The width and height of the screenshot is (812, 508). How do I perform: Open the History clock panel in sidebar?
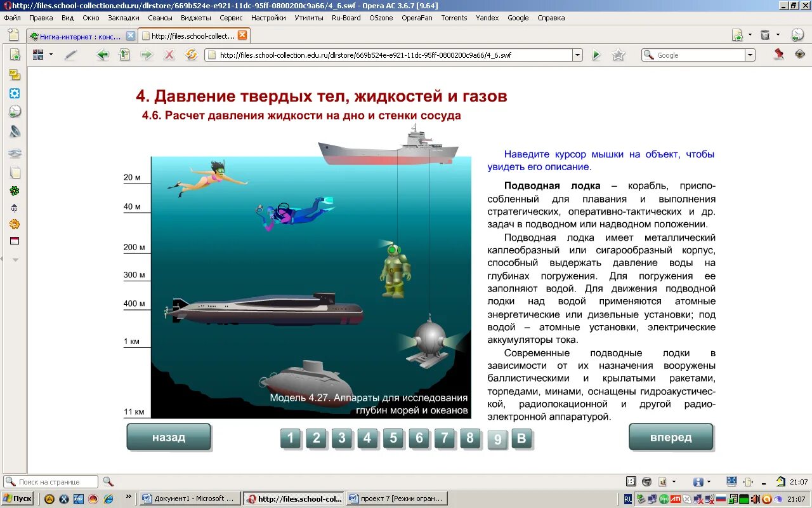tap(15, 112)
